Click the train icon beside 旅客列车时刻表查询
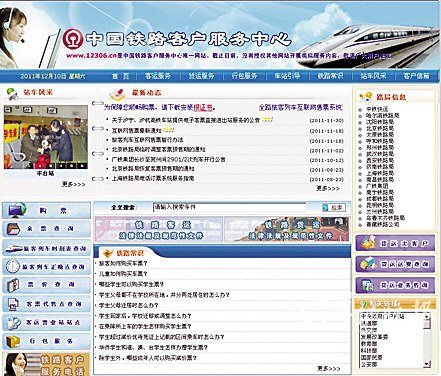Screen dimensions: 441x376 14,248
